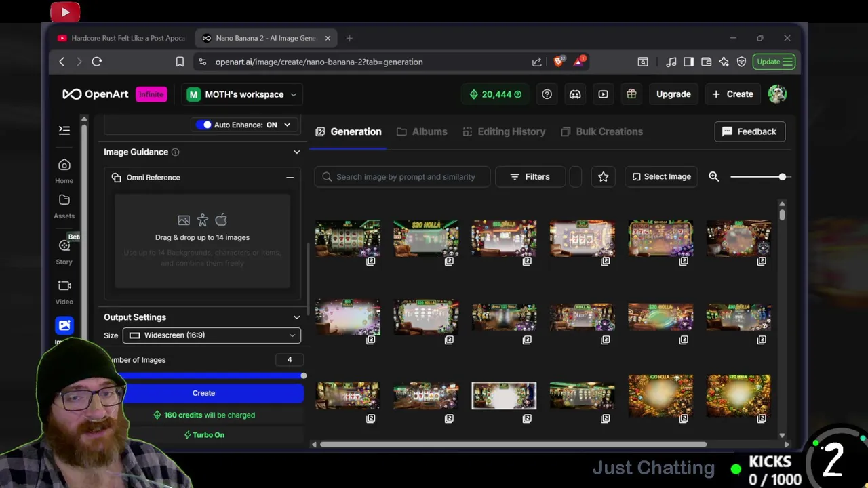Switch to Hardcore Rust YouTube browser tab
Viewport: 868px width, 488px height.
(x=122, y=38)
